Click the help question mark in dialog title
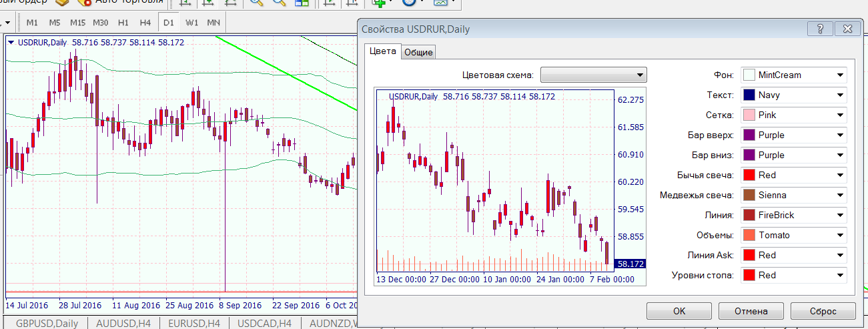Image resolution: width=868 pixels, height=329 pixels. (x=820, y=29)
